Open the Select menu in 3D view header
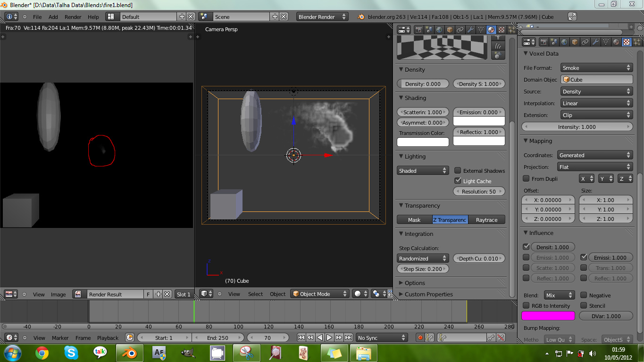Viewport: 644px width, 362px height. [255, 294]
